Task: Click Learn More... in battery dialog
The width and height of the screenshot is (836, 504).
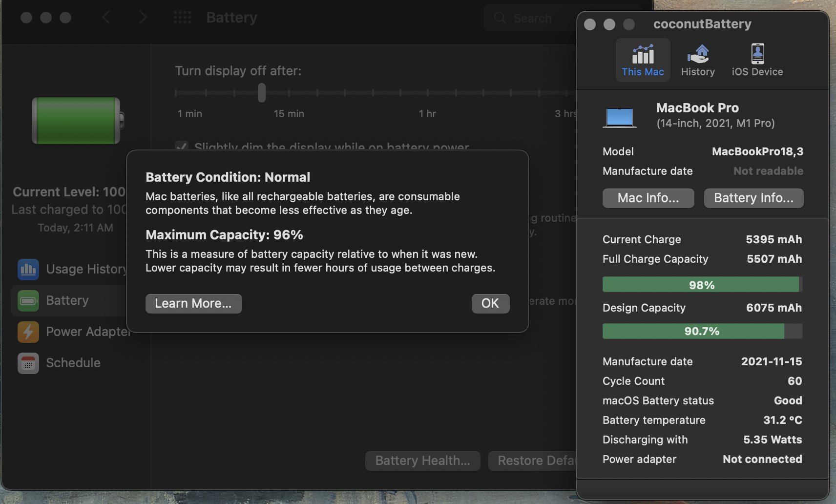Action: click(x=193, y=303)
